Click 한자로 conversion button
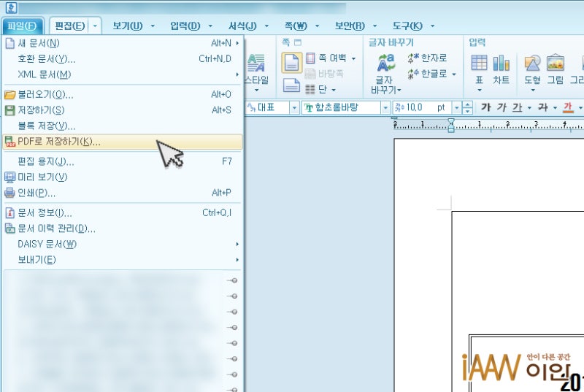This screenshot has width=584, height=392. click(x=427, y=58)
